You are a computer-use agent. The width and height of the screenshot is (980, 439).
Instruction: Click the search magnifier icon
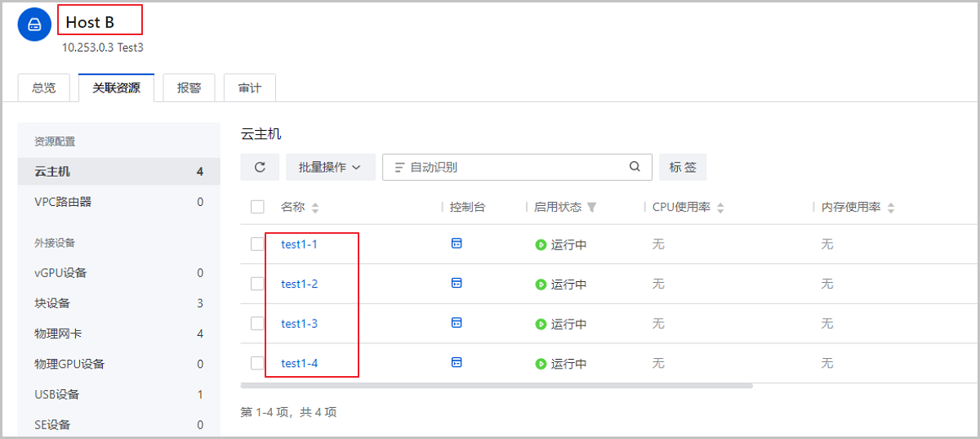635,167
